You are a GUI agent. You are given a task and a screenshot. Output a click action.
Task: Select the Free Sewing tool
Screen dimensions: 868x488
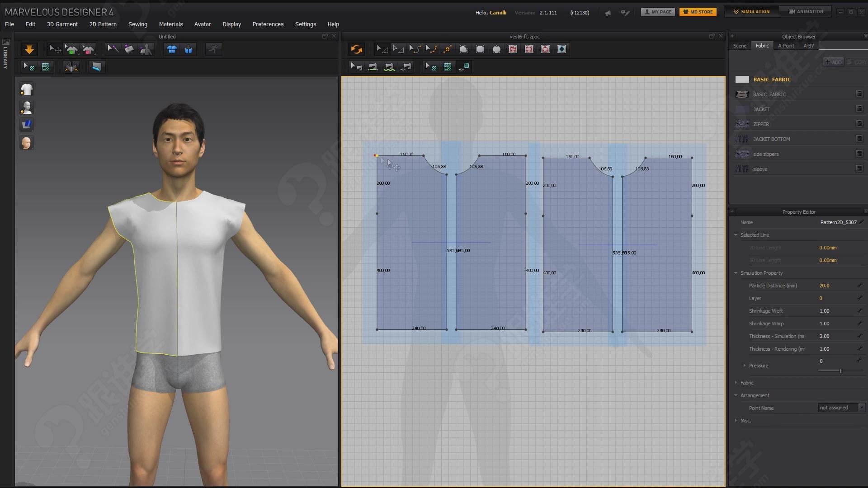389,67
